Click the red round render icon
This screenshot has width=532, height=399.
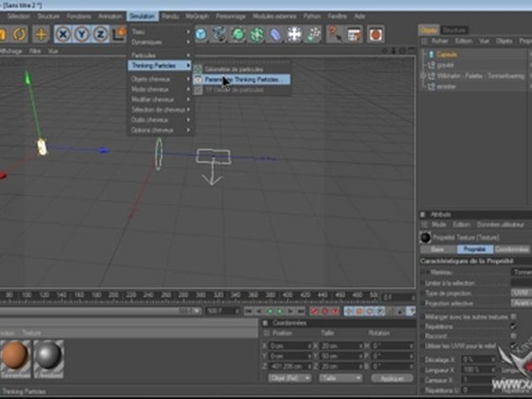[376, 34]
